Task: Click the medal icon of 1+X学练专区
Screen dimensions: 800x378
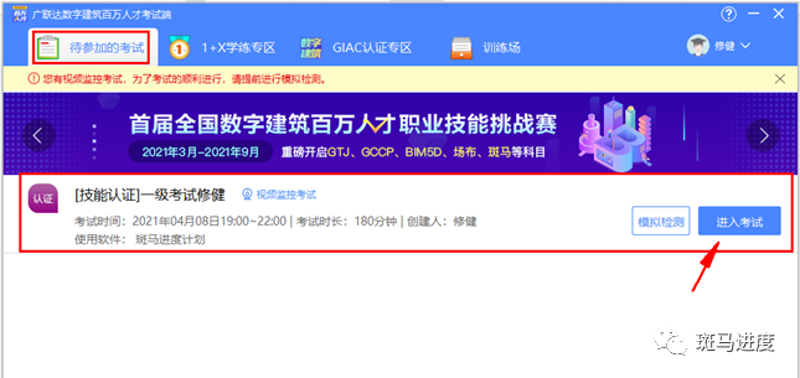Action: pos(179,47)
